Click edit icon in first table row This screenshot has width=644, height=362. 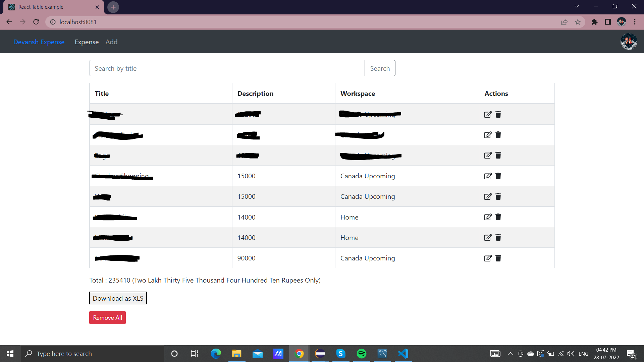(488, 114)
